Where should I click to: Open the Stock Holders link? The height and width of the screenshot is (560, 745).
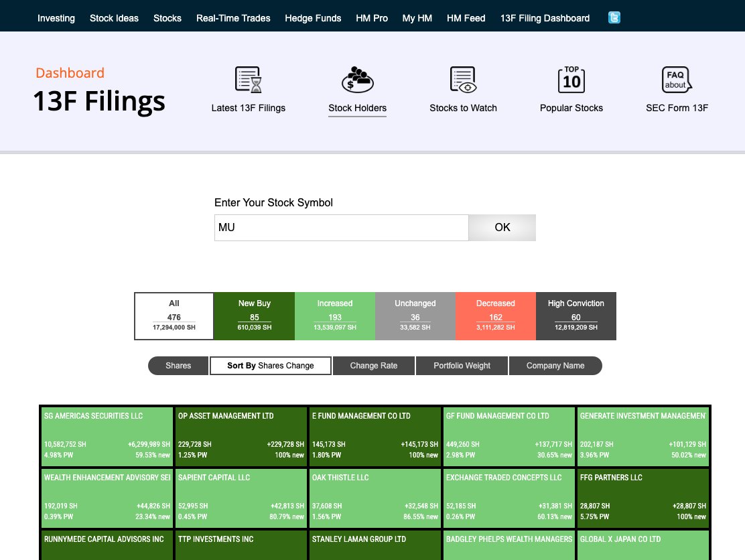tap(357, 108)
